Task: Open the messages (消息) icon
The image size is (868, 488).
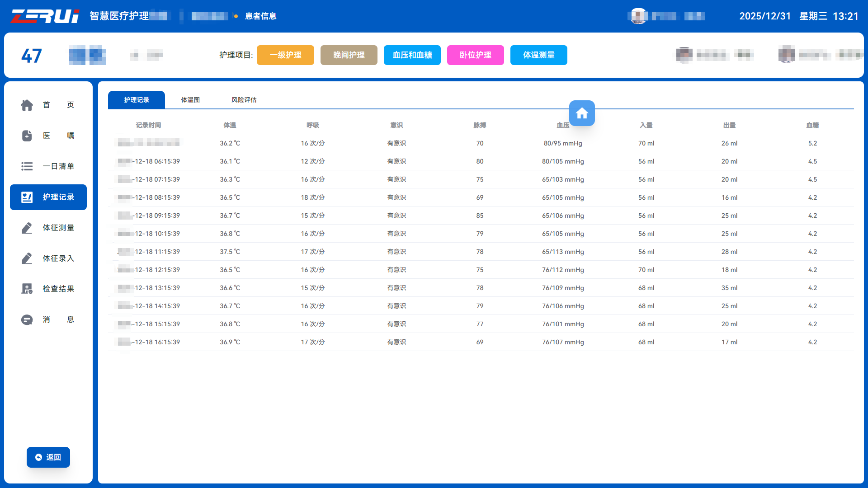Action: [x=27, y=319]
